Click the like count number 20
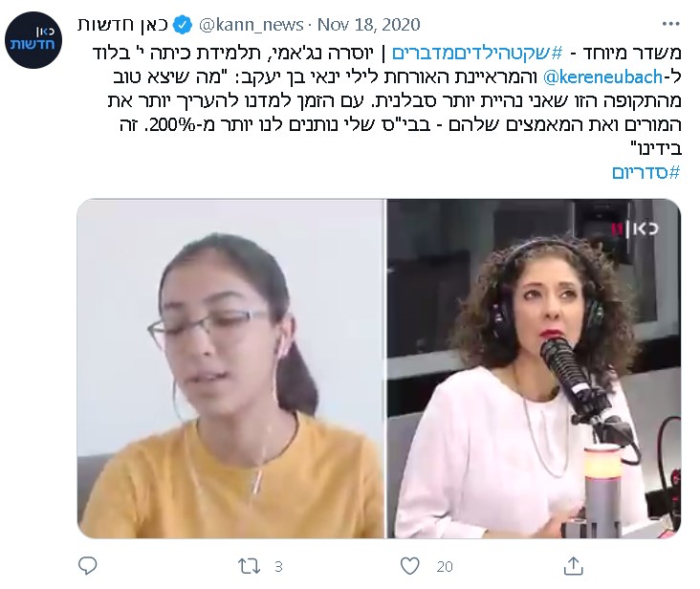The image size is (700, 589). 445,567
